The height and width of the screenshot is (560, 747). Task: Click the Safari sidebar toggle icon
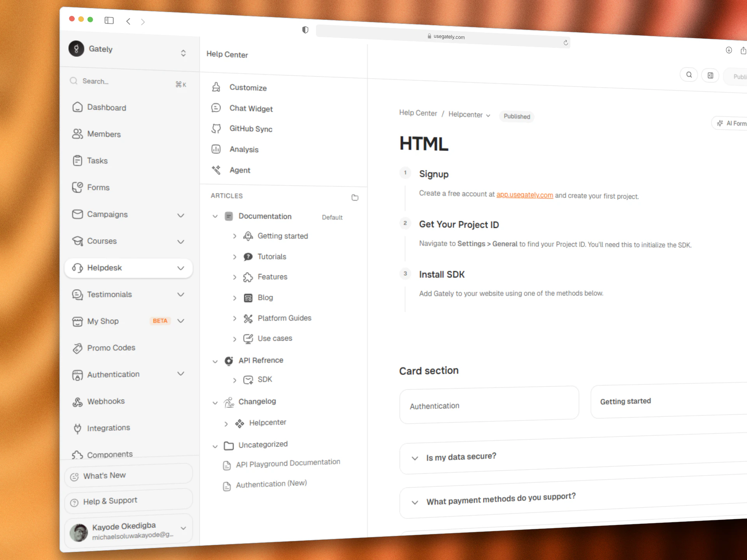pyautogui.click(x=109, y=20)
